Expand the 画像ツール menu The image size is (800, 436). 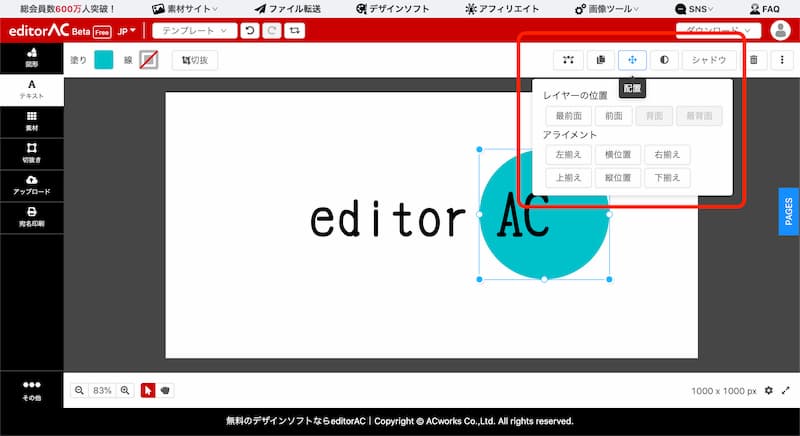click(607, 9)
